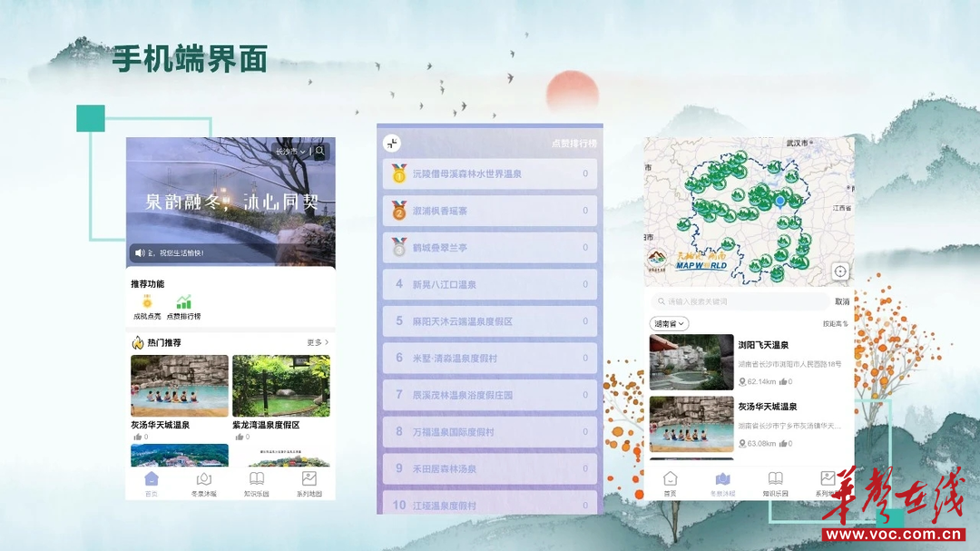Screen dimensions: 980x551
Task: Switch to 知识乐园 tab on the home screen
Action: (x=257, y=484)
